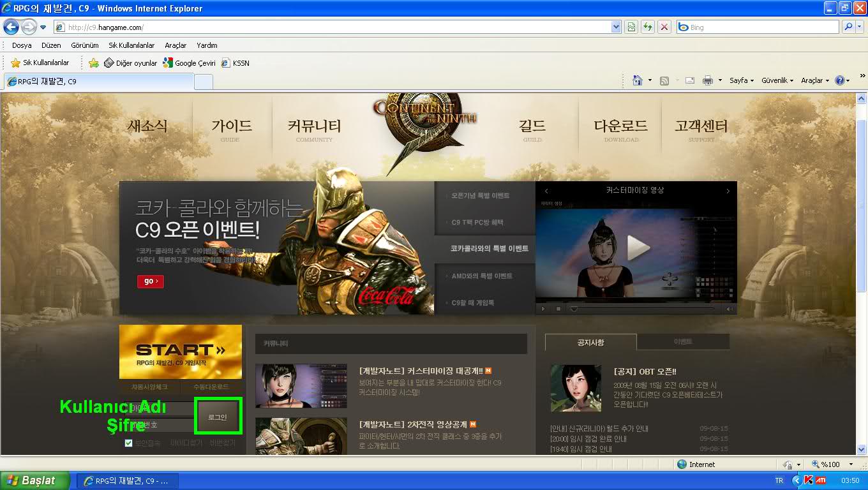Open the KSSN favorite link

[x=235, y=63]
